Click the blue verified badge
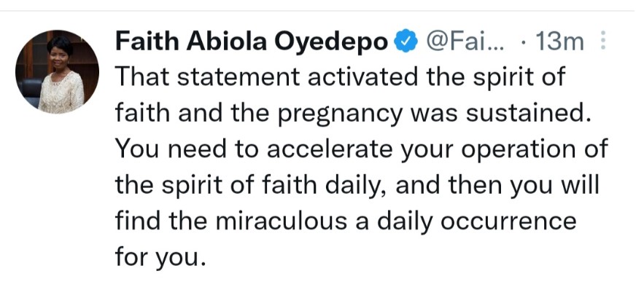The width and height of the screenshot is (644, 306). click(x=406, y=41)
